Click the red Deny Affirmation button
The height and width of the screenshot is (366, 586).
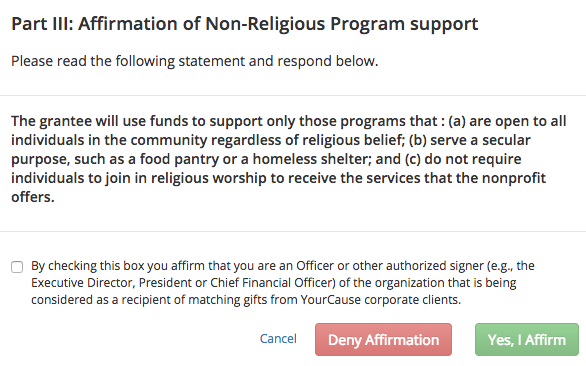tap(383, 339)
